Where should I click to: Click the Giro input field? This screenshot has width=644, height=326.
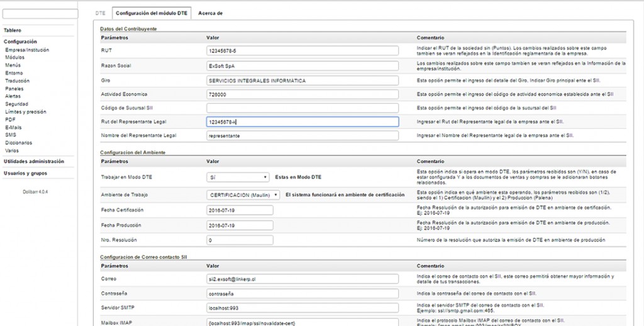tap(302, 81)
